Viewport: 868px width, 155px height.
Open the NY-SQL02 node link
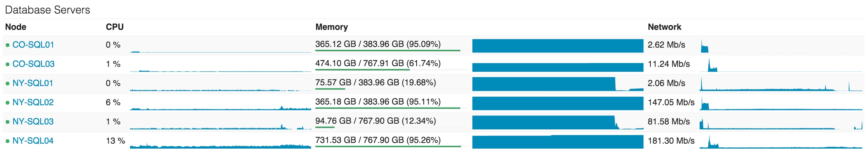click(x=33, y=103)
